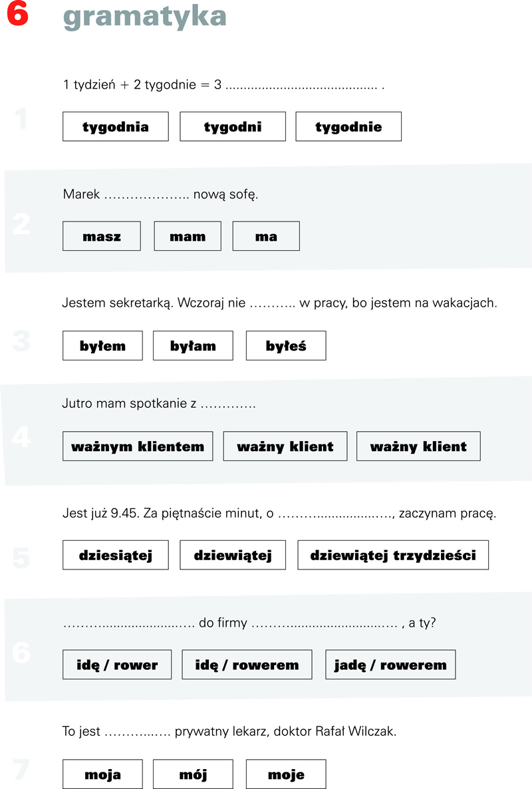Screen dimensions: 532x789
Task: Pick "tygodnie" for question 1
Action: 348,126
